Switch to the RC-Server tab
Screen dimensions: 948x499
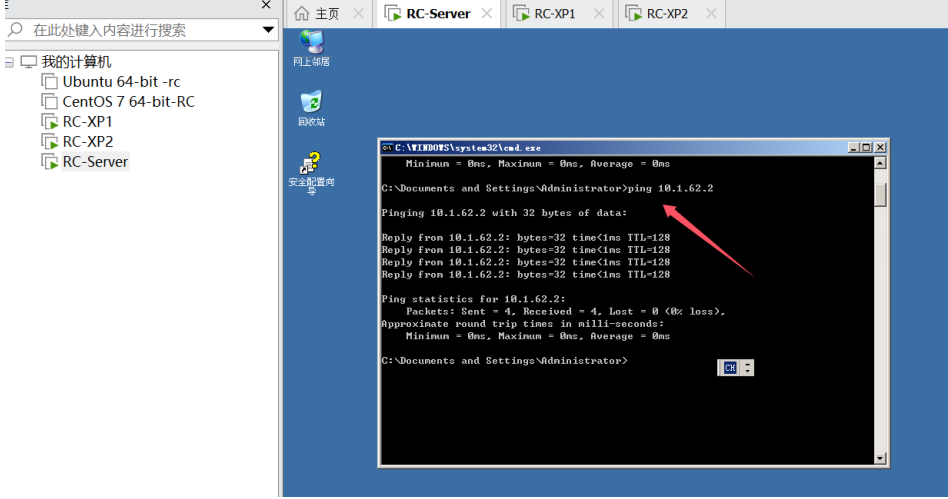pos(438,13)
